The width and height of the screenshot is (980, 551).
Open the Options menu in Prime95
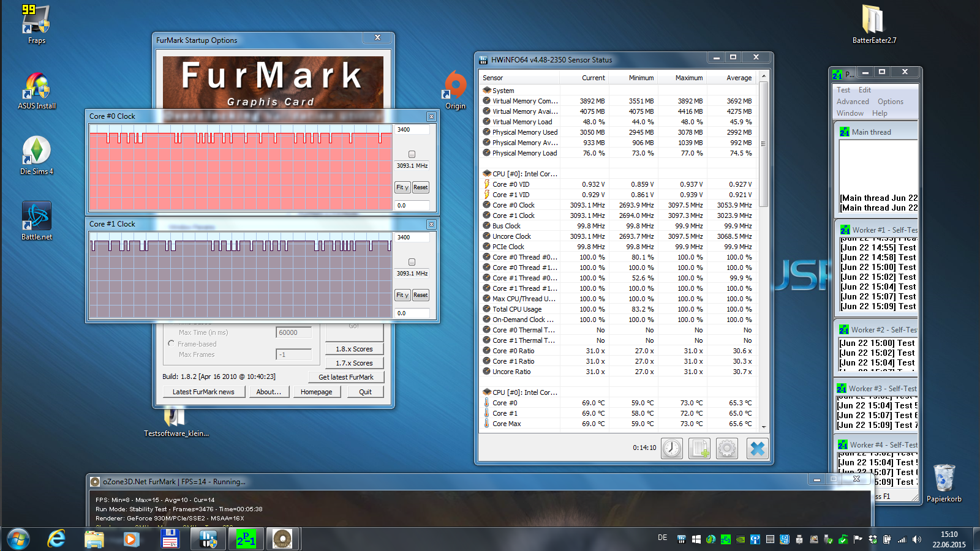point(890,102)
